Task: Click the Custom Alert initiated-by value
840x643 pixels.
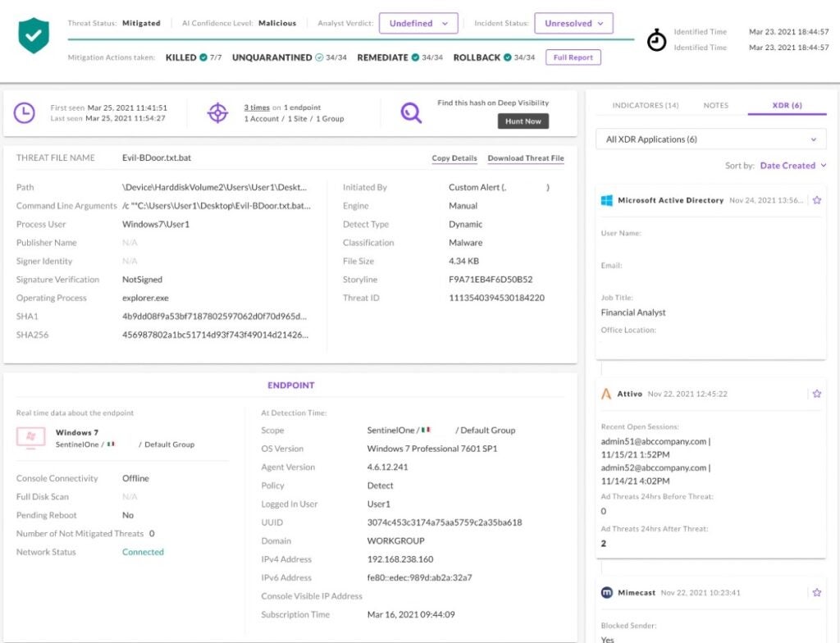Action: [499, 188]
